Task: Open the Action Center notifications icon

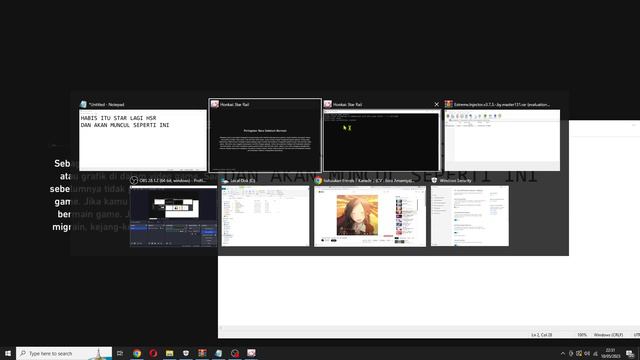Action: pyautogui.click(x=630, y=353)
